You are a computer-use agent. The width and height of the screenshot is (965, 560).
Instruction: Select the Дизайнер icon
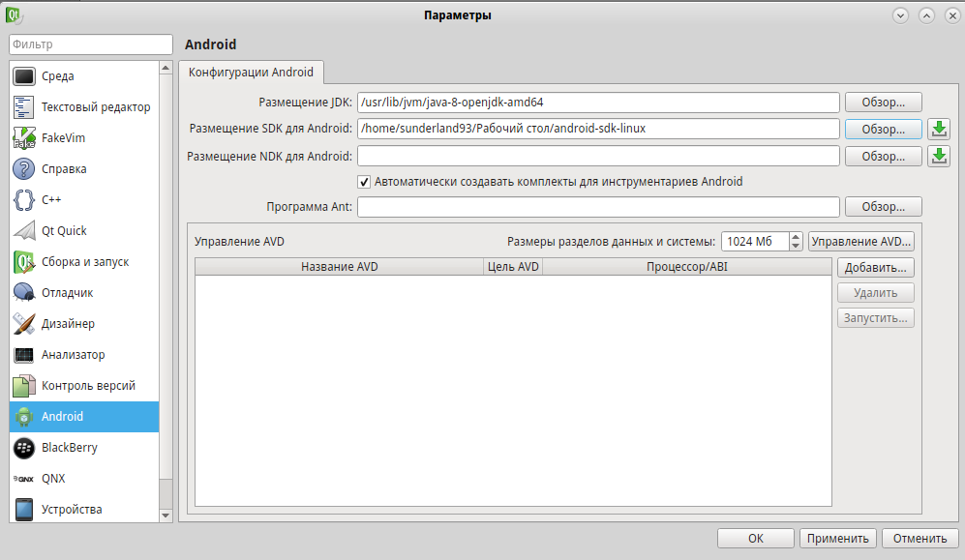tap(24, 323)
